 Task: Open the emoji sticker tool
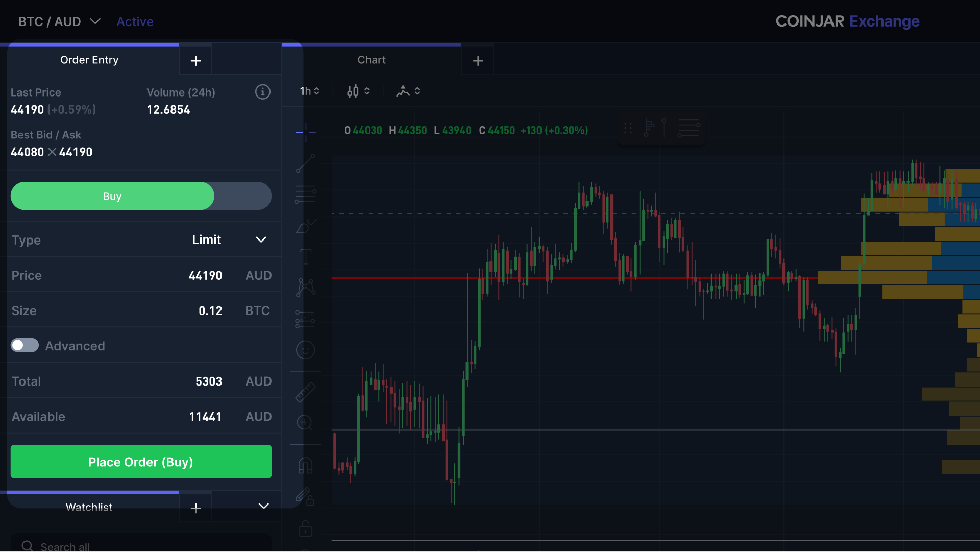tap(305, 350)
